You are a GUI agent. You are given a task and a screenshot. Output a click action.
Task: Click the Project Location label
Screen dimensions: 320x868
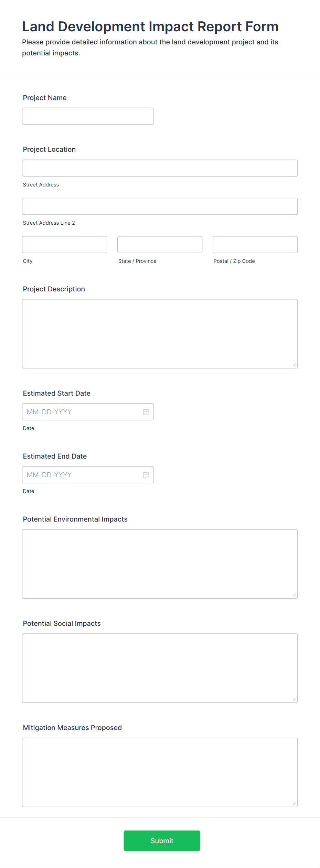tap(49, 149)
